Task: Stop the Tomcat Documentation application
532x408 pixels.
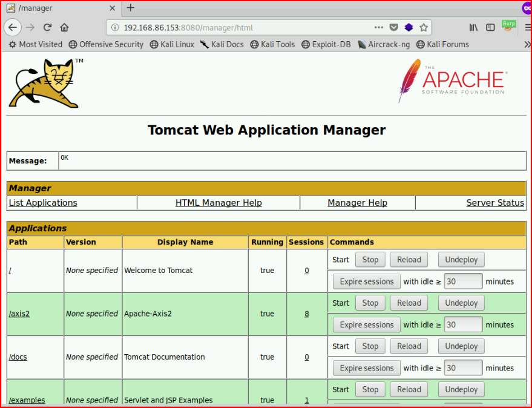Action: click(370, 346)
